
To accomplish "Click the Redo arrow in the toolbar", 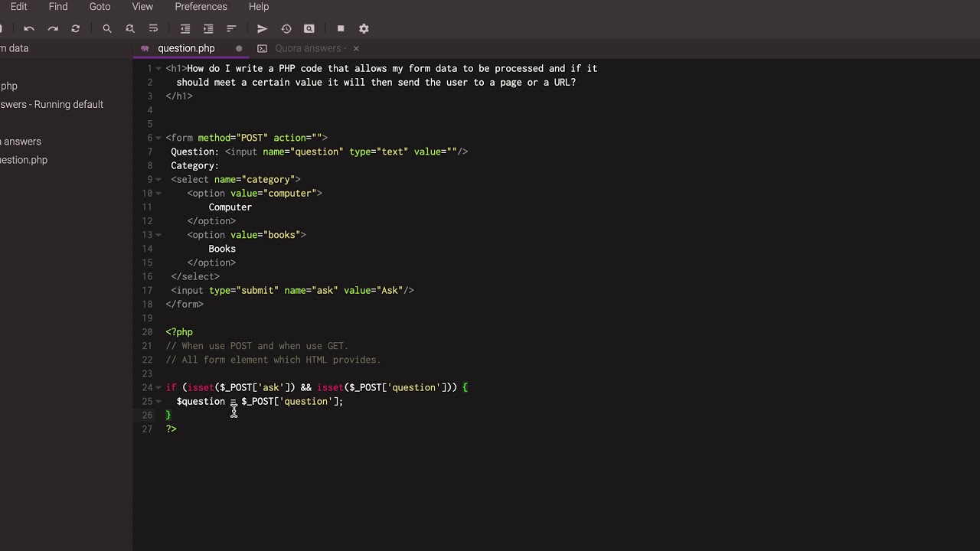I will pyautogui.click(x=53, y=28).
